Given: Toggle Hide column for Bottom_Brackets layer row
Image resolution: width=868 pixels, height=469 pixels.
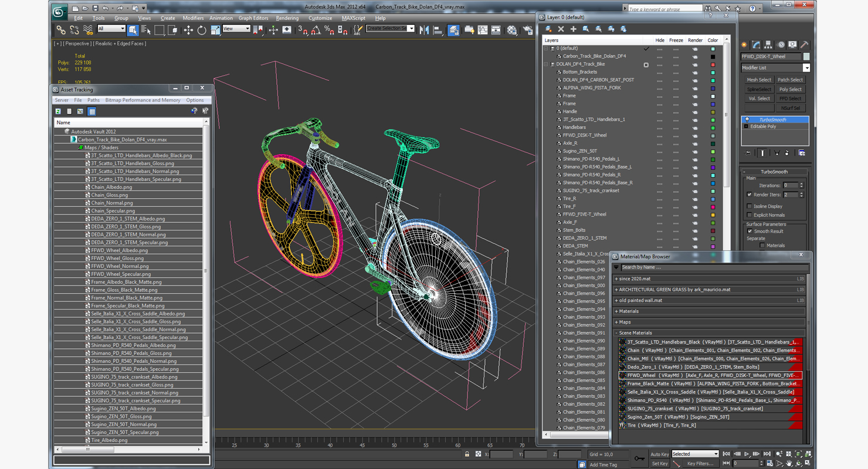Looking at the screenshot, I should tap(660, 72).
